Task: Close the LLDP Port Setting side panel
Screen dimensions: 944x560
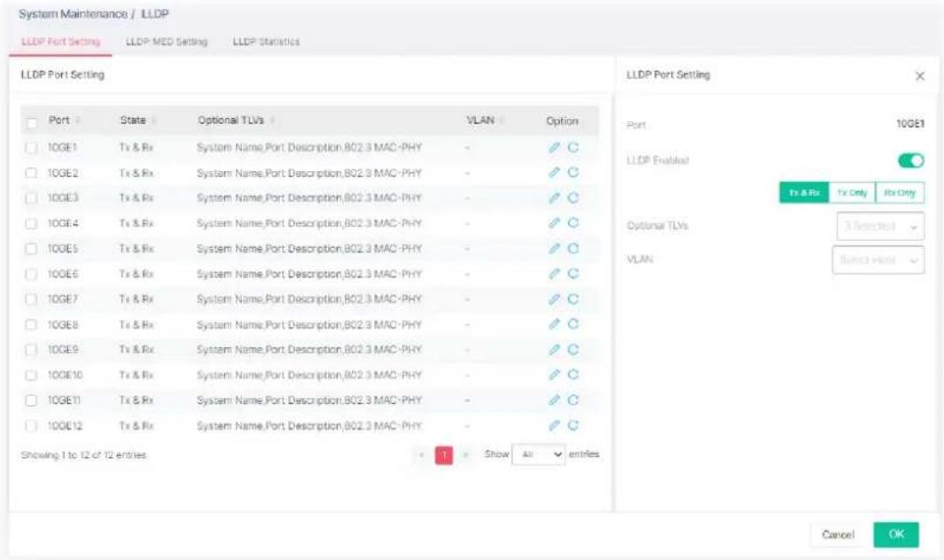Action: [919, 76]
